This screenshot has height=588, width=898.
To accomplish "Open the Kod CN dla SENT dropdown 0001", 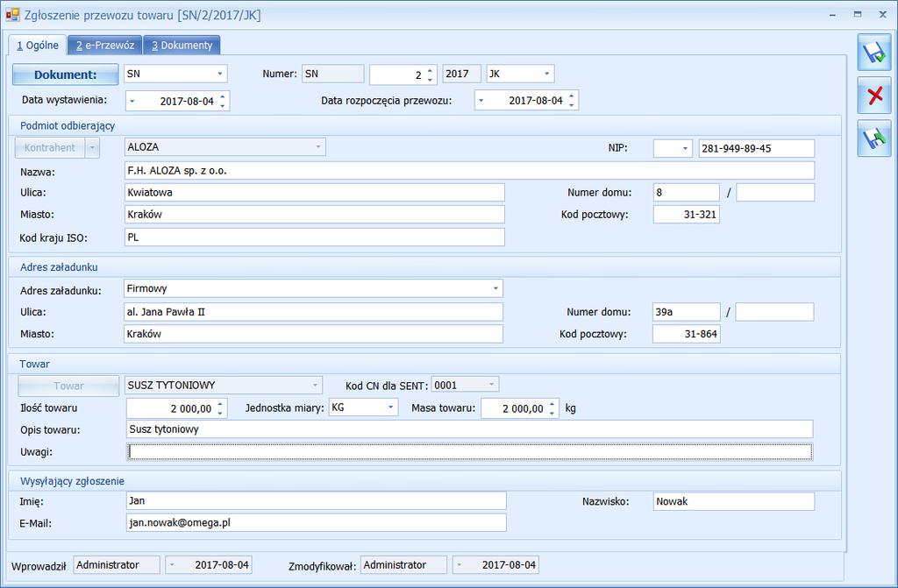I will point(491,385).
